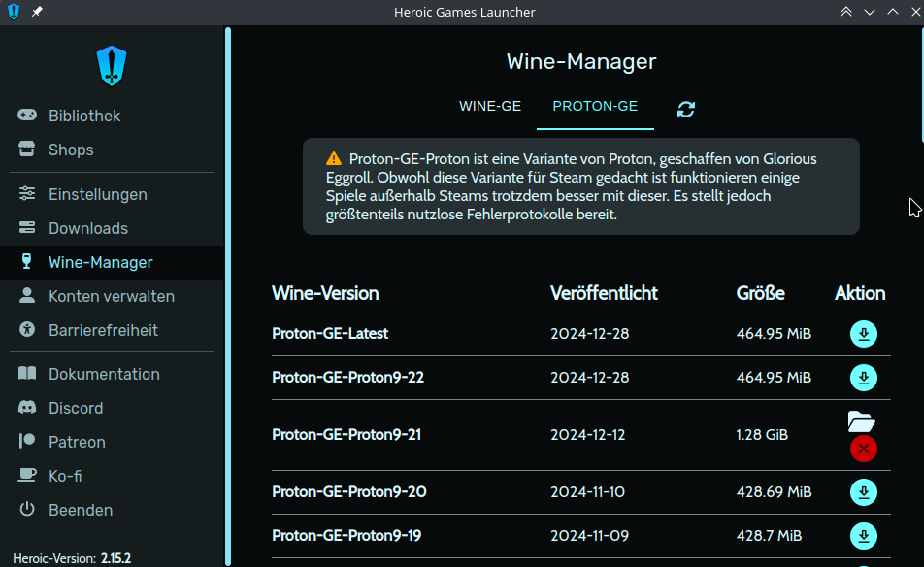Select the Proton-GE-Proton9-19 row name

click(x=346, y=535)
